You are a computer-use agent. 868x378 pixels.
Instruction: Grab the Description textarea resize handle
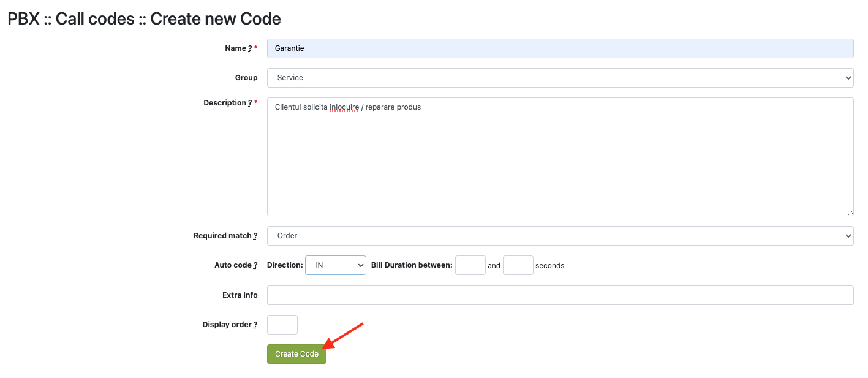(x=850, y=213)
